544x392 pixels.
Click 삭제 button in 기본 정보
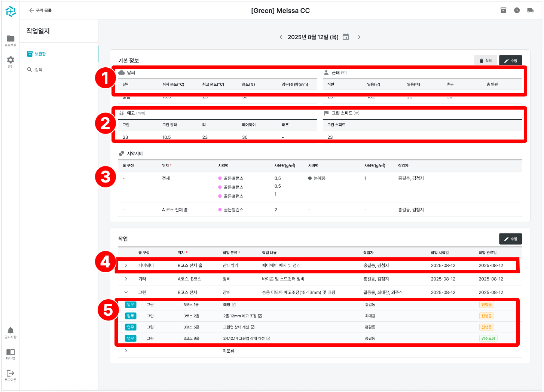coord(485,61)
